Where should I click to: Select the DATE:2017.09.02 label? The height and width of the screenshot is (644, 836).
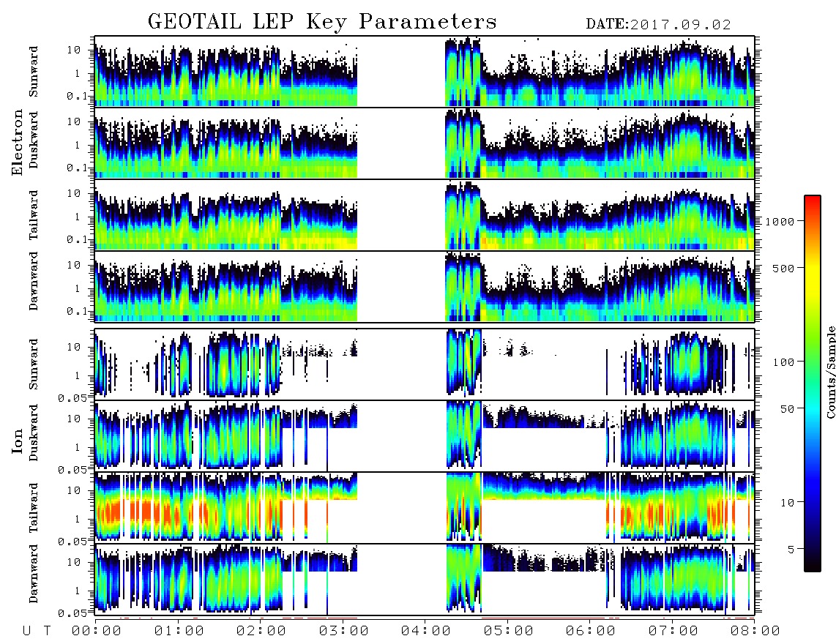(x=658, y=25)
